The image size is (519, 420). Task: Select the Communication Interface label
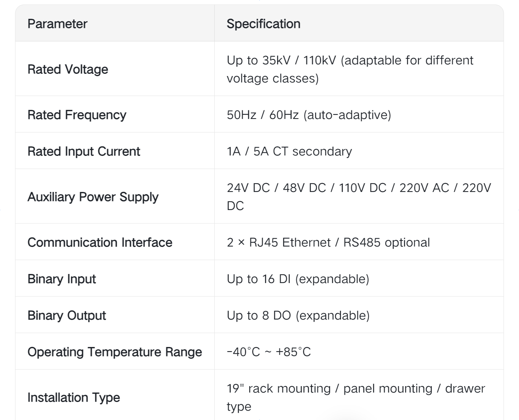[100, 242]
